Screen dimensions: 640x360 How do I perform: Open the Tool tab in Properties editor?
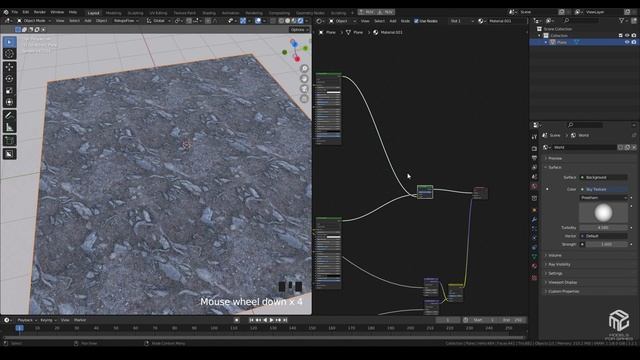(534, 137)
